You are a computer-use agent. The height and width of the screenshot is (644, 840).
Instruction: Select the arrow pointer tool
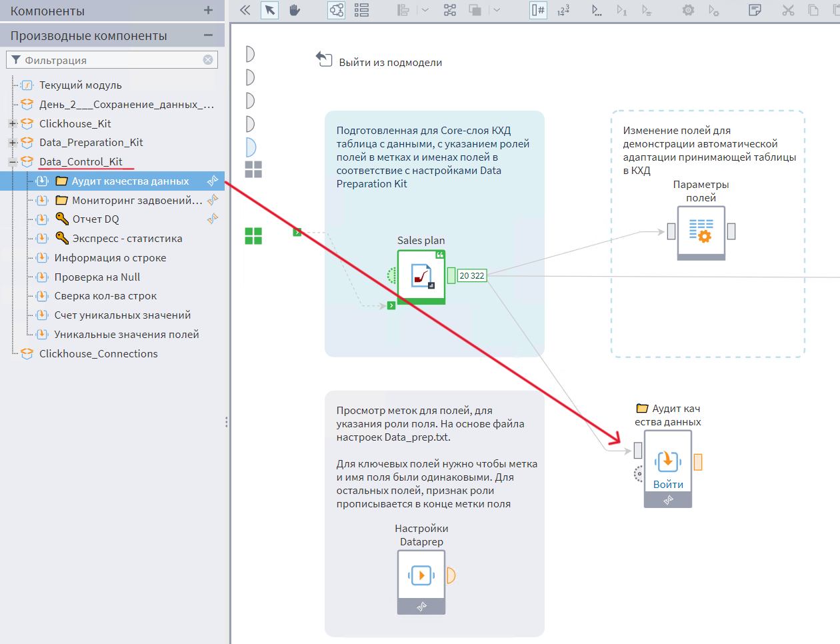[x=269, y=10]
